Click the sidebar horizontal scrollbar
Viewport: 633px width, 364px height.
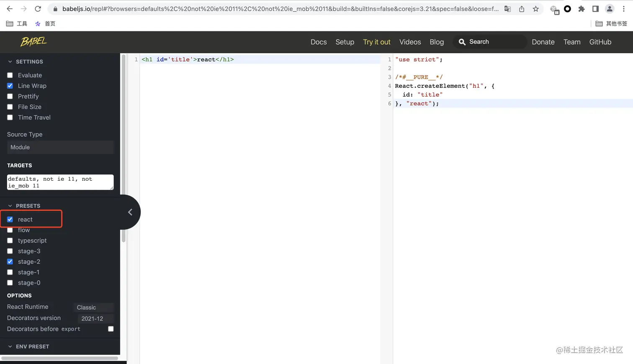point(60,358)
